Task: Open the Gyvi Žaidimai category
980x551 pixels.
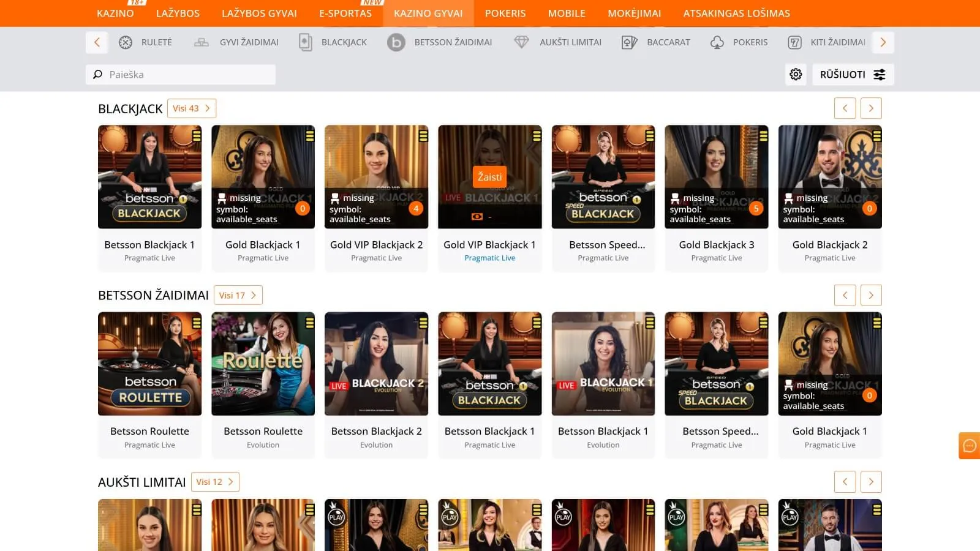Action: coord(236,42)
